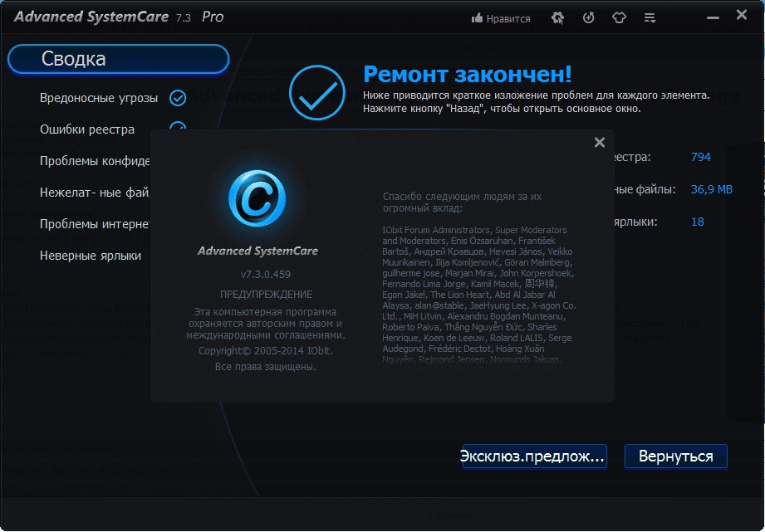Click the Ремонт закончен! heading
Viewport: 765px width, 532px height.
click(467, 75)
